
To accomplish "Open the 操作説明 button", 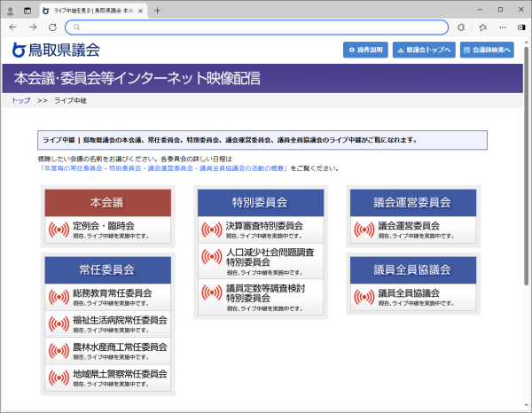I will click(x=365, y=50).
